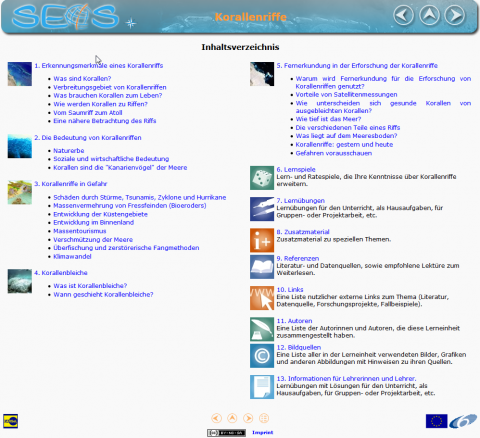The image size is (480, 438).
Task: Open link Wie werden Korallen zu Riffen?
Action: tap(100, 104)
